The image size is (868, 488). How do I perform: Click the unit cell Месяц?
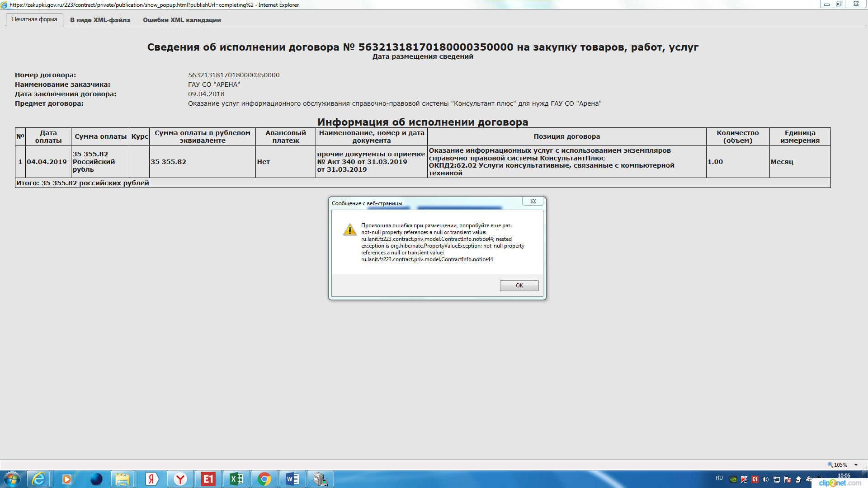click(x=800, y=162)
